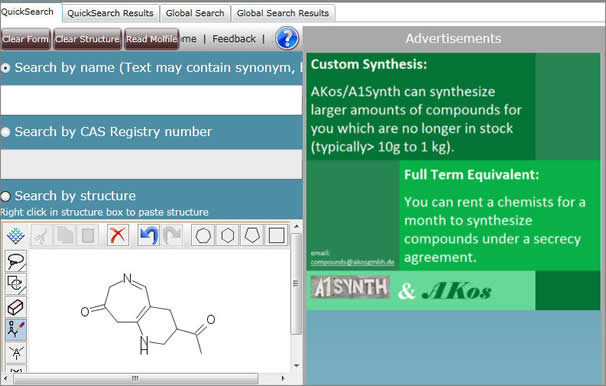Click structure editor scroll down arrow
Image resolution: width=606 pixels, height=386 pixels.
coord(296,365)
